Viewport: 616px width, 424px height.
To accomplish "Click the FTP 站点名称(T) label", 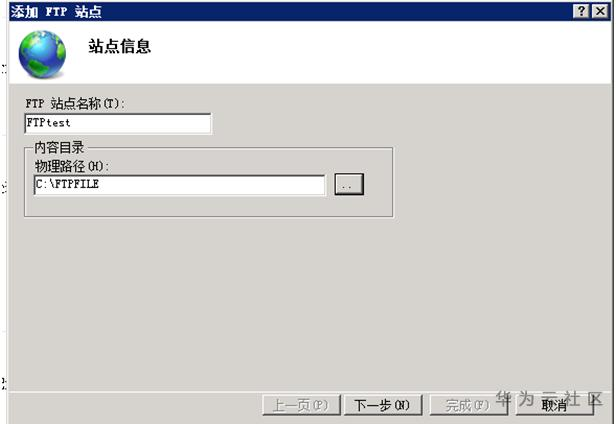I will coord(75,104).
